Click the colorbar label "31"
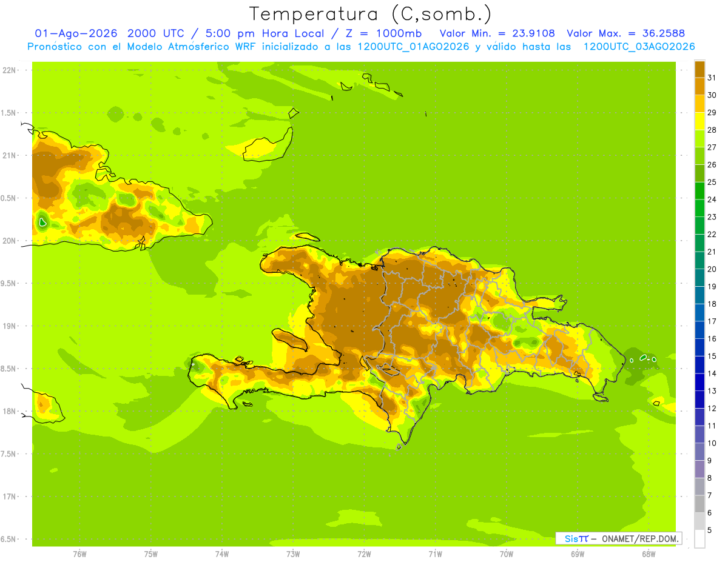Screen dimensions: 728x562 (x=712, y=78)
